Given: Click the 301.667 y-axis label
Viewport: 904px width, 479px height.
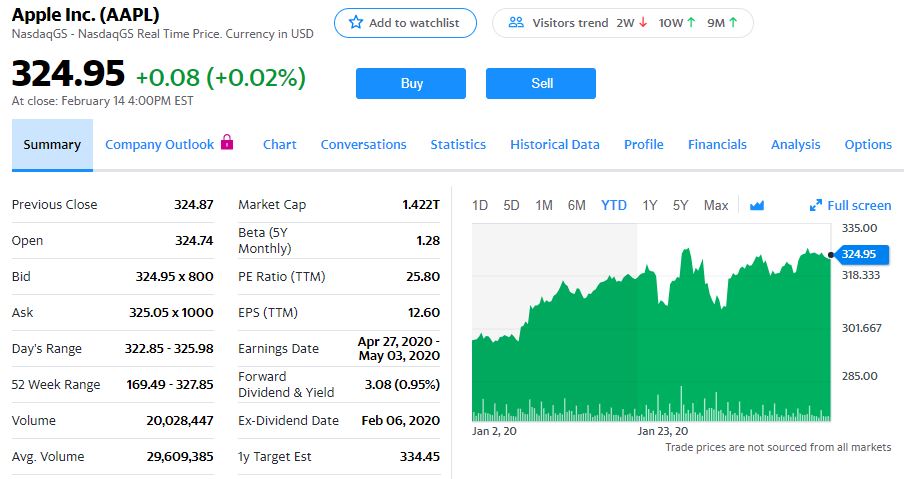Looking at the screenshot, I should pyautogui.click(x=861, y=328).
